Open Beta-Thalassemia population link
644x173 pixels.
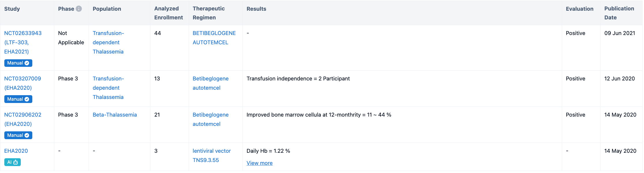click(x=115, y=115)
